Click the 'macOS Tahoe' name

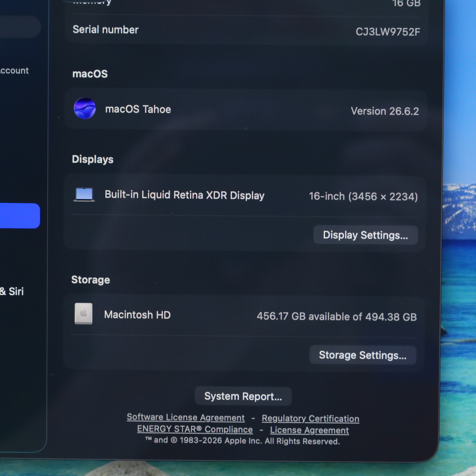click(x=138, y=109)
